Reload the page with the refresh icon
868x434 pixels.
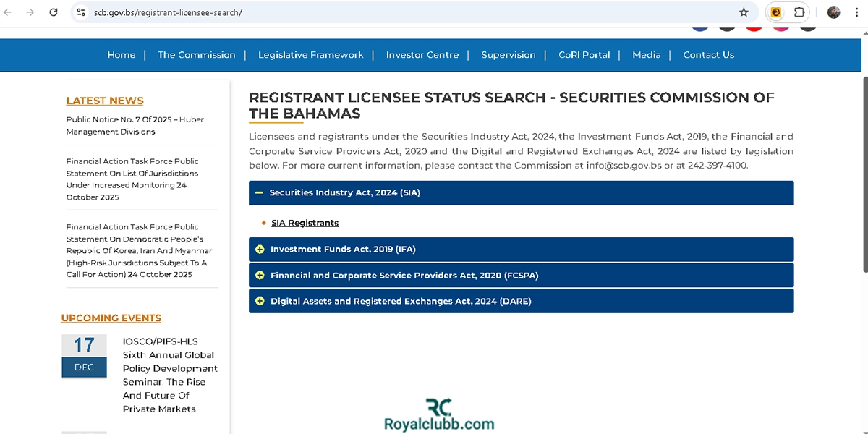coord(54,12)
